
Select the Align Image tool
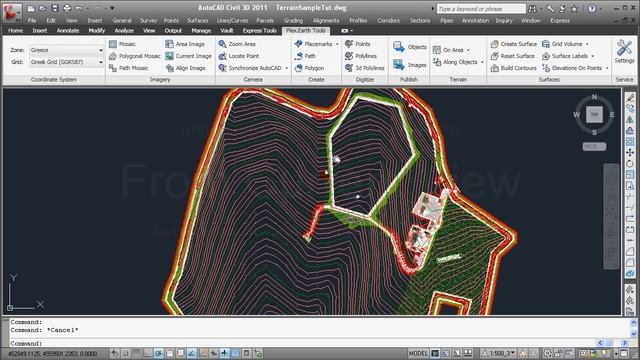(185, 68)
